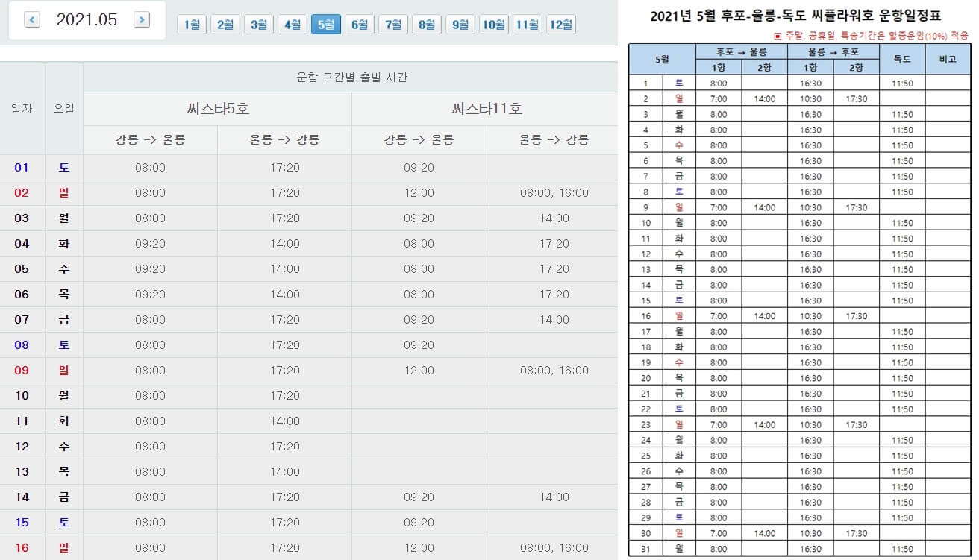Click 14:00 in row 11
The image size is (979, 560).
click(285, 421)
